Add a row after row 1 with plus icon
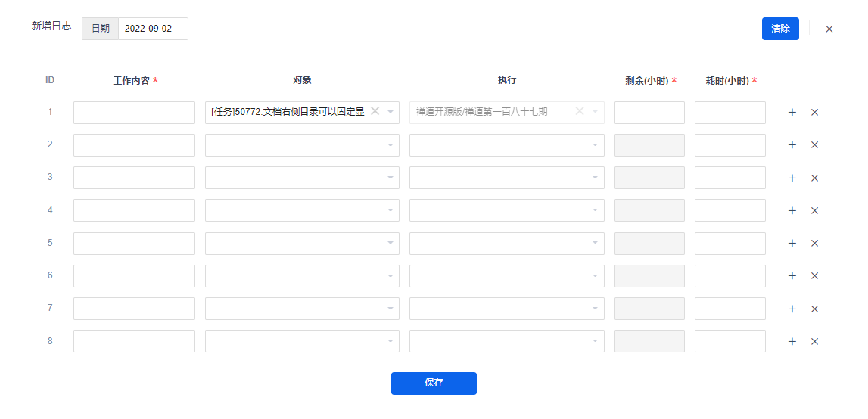This screenshot has height=419, width=868. coord(792,113)
